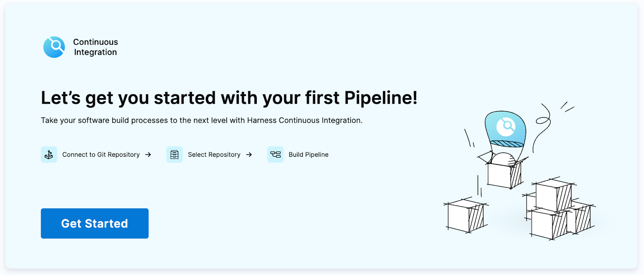644x275 pixels.
Task: Select the Select Repository step label
Action: pyautogui.click(x=214, y=154)
